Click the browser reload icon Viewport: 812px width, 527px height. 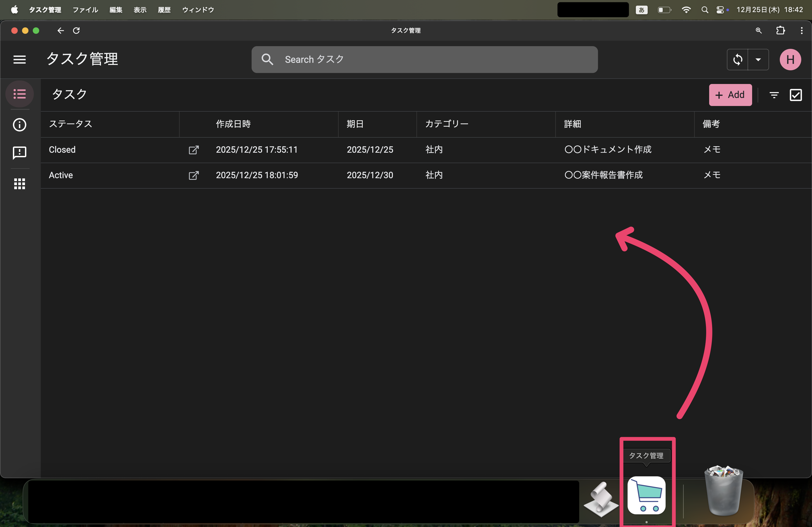(x=77, y=31)
